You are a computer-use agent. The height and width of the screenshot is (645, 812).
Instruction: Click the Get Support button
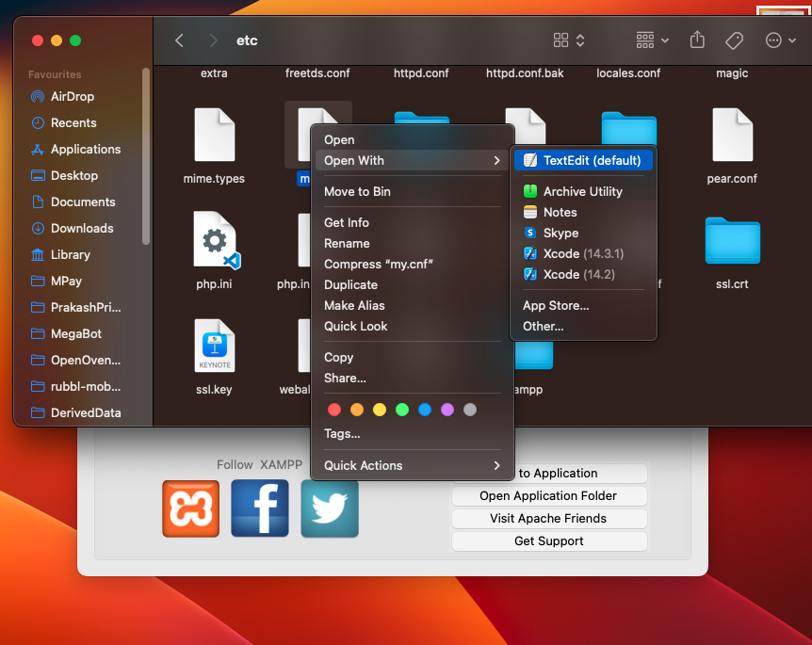548,540
